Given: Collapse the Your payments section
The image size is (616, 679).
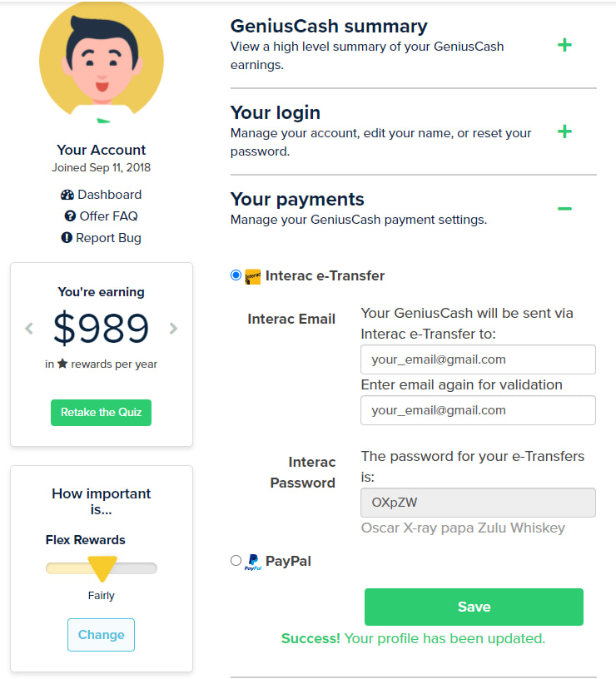Looking at the screenshot, I should pyautogui.click(x=564, y=208).
